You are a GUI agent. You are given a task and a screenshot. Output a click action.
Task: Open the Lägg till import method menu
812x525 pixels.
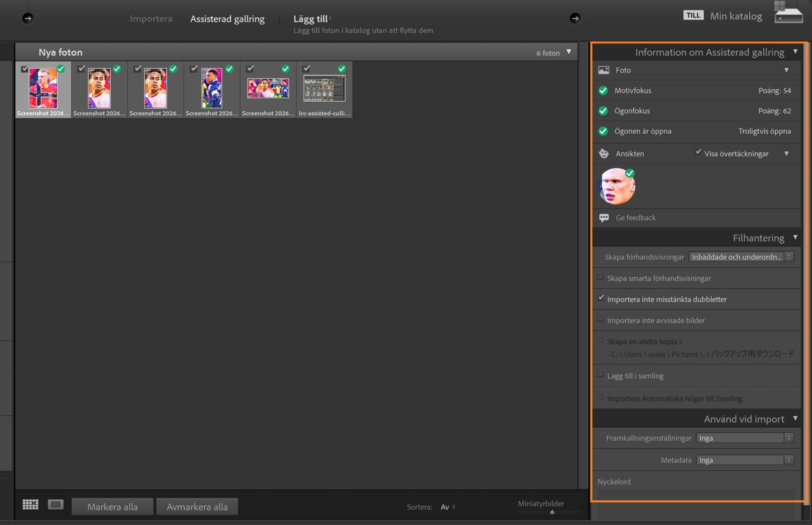coord(312,19)
